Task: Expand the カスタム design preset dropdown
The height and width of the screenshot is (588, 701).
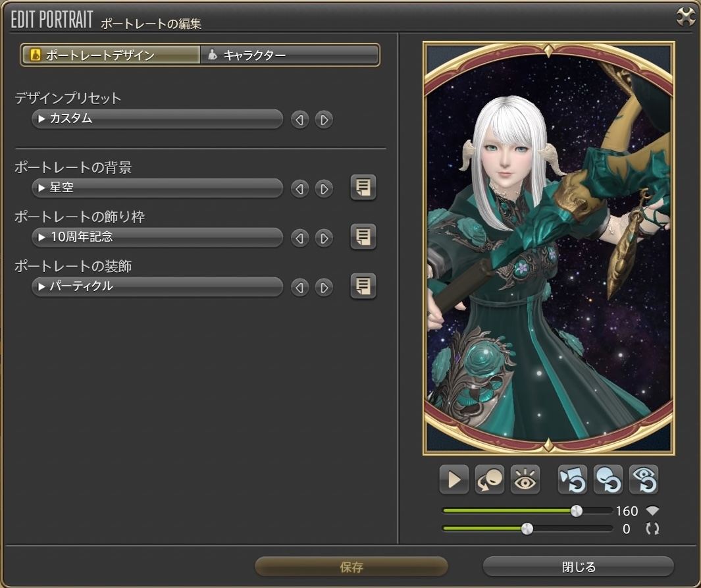Action: [x=157, y=119]
